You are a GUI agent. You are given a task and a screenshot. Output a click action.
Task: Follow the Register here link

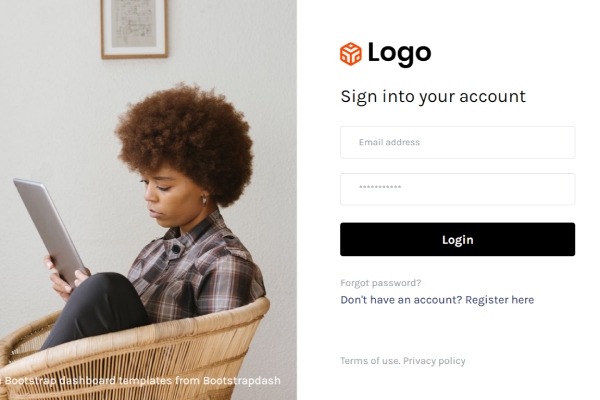[499, 300]
